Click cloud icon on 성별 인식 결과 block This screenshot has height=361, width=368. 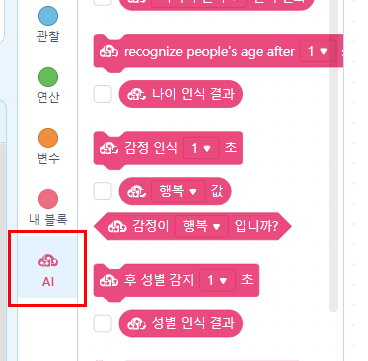pyautogui.click(x=136, y=323)
